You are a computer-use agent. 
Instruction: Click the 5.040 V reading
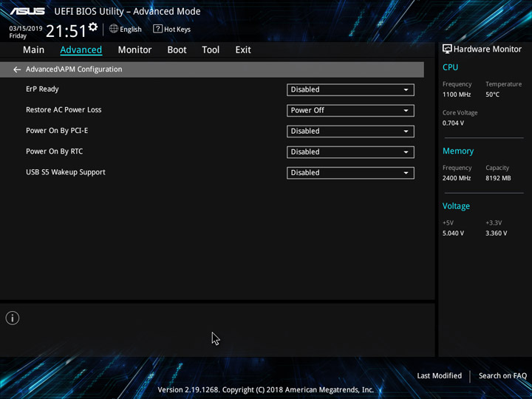(x=453, y=233)
